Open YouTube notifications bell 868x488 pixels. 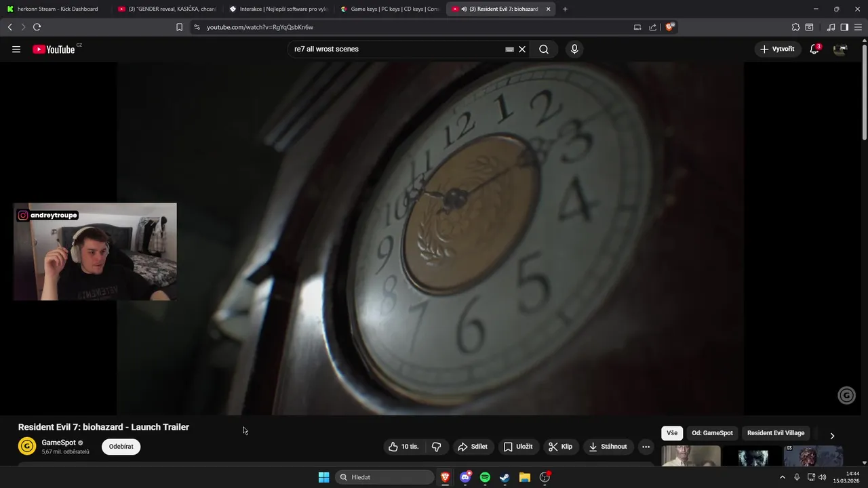(x=814, y=49)
